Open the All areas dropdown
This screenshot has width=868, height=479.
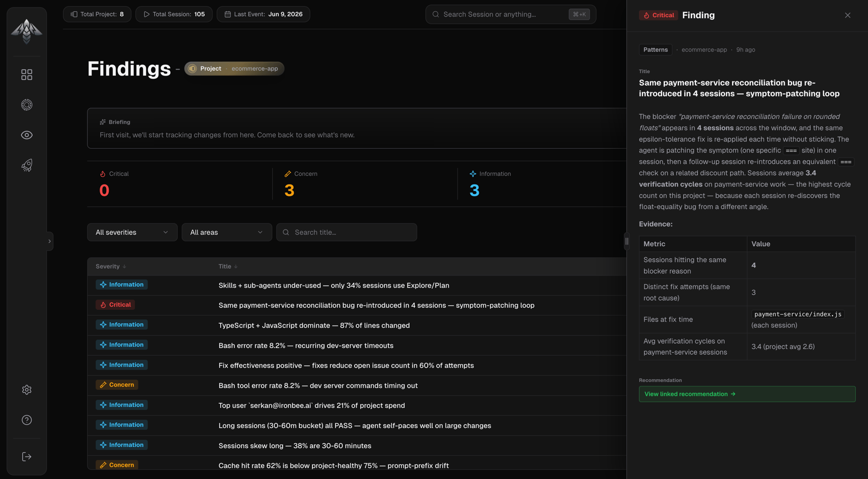point(227,232)
